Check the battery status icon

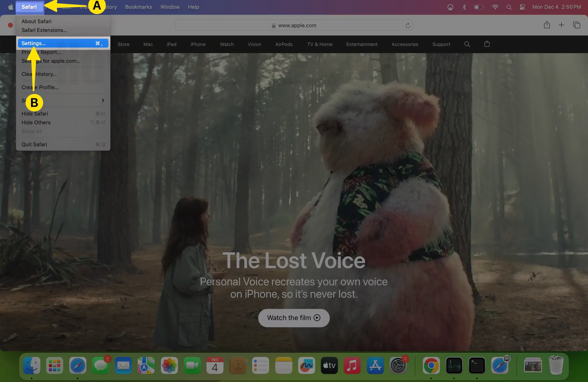(478, 7)
